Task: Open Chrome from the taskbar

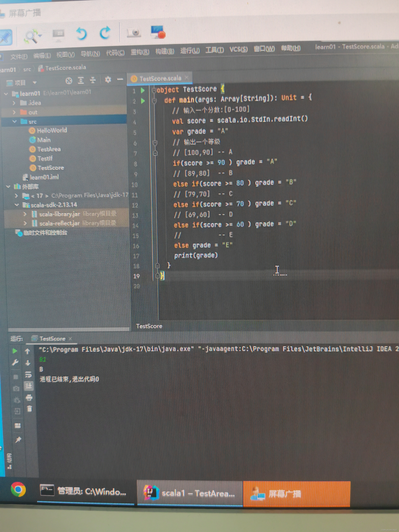Action: pyautogui.click(x=18, y=489)
